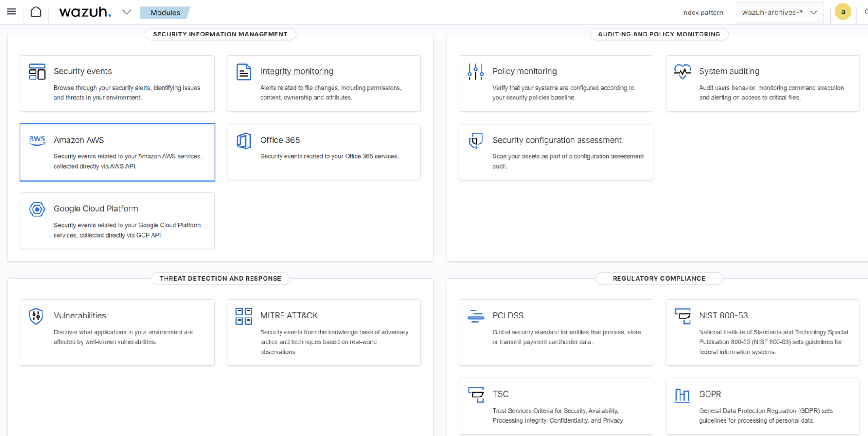Open the NIST 800-53 module card
868x436 pixels.
coord(723,315)
